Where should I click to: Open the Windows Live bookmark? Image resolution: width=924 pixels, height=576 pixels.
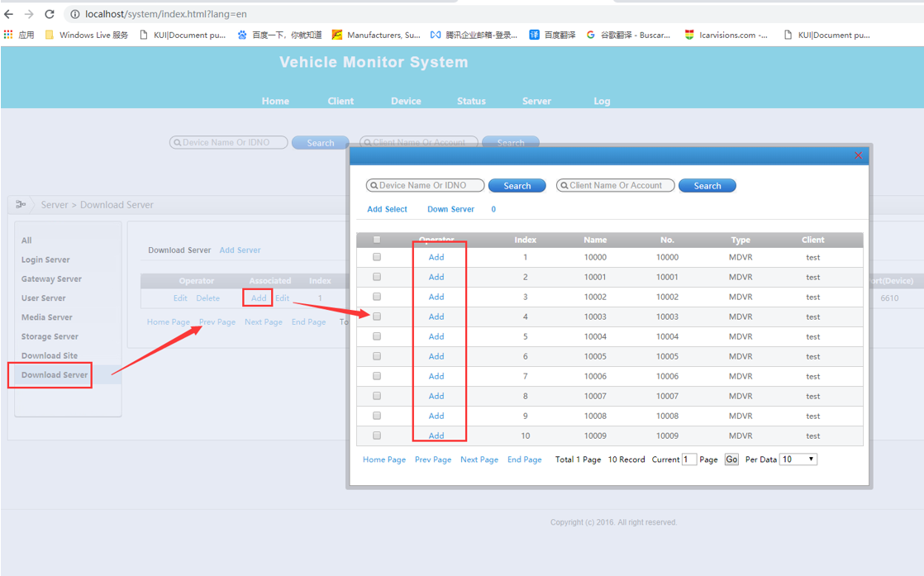click(87, 35)
